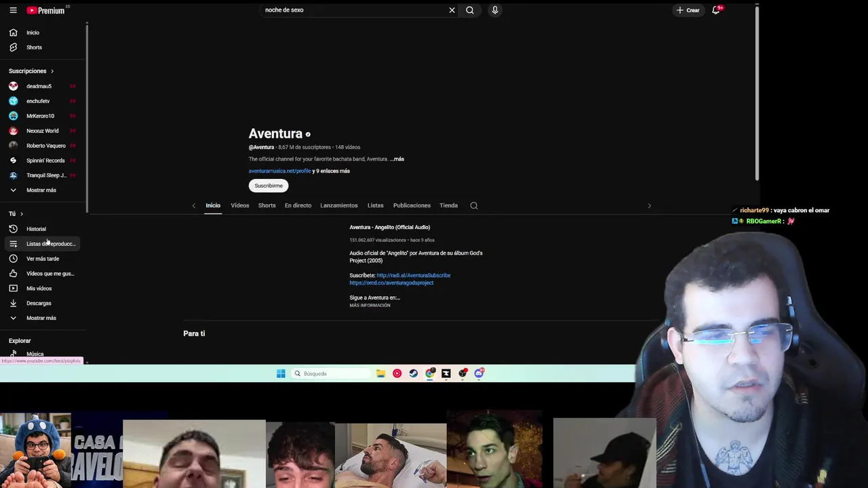
Task: Open Vídeos que me gustan
Action: coord(42,274)
